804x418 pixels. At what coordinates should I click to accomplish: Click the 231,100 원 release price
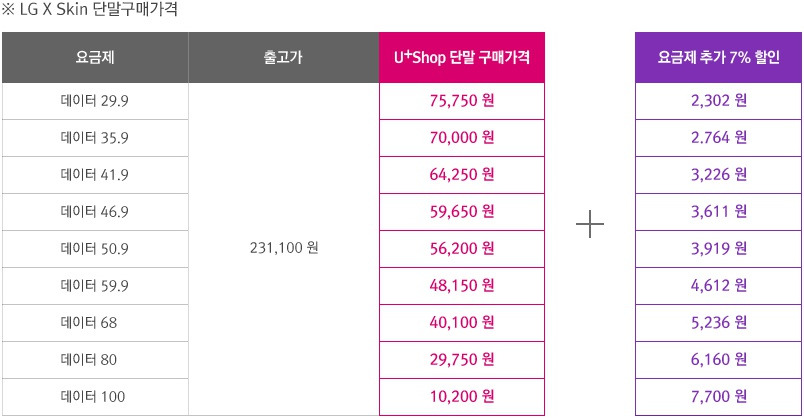(x=284, y=248)
